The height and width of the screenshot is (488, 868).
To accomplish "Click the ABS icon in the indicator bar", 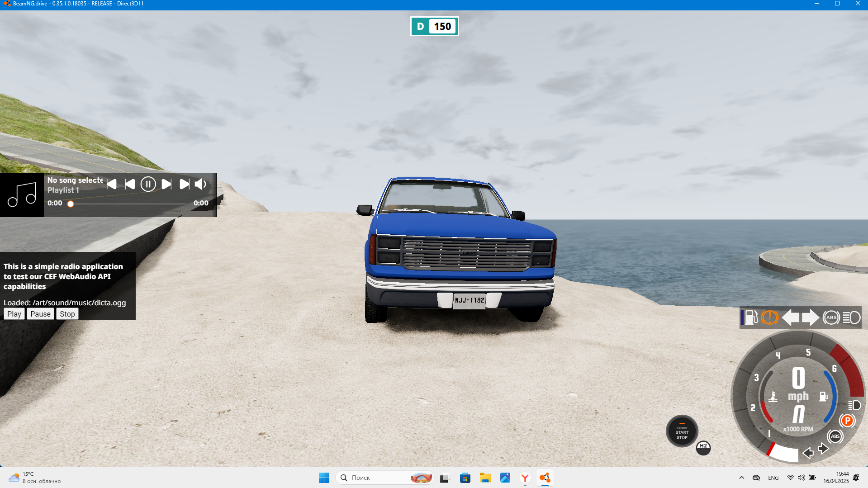I will point(831,317).
